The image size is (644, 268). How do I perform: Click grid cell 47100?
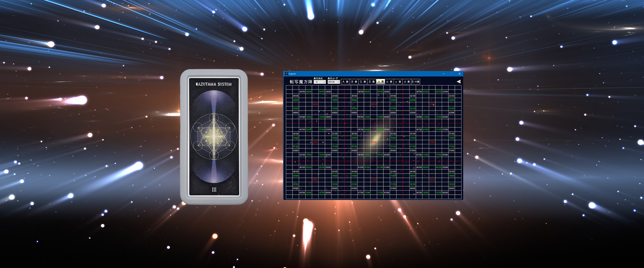pos(413,134)
